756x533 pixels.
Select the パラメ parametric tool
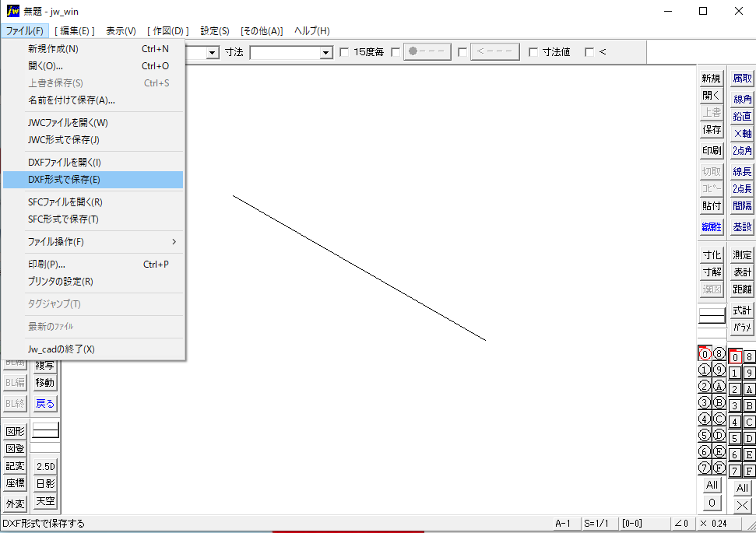pyautogui.click(x=742, y=328)
